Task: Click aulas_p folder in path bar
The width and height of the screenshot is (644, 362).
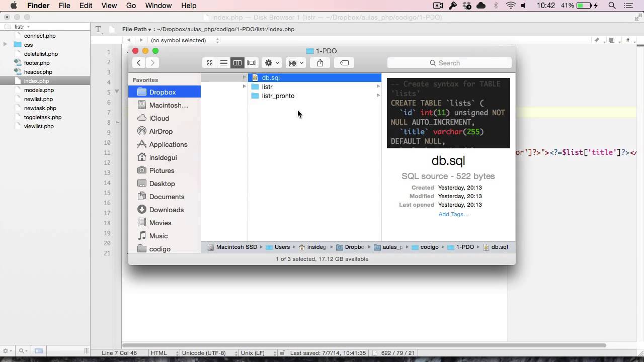Action: coord(388,247)
